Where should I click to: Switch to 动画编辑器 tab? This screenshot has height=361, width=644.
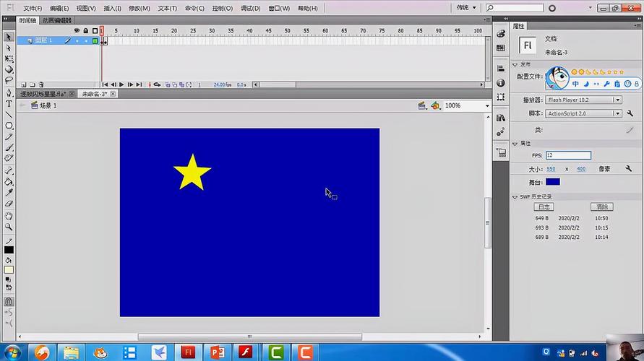(x=57, y=20)
